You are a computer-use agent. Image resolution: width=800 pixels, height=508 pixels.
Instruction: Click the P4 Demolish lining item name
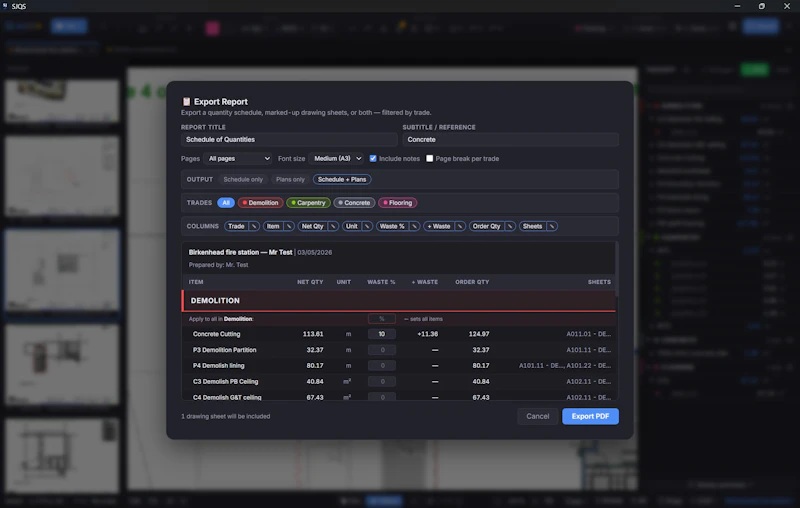[218, 366]
